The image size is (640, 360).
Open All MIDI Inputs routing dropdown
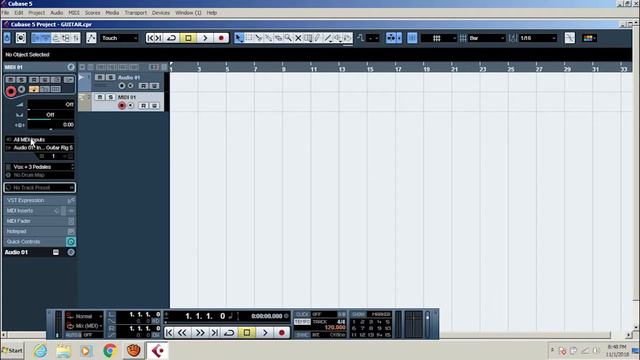[40, 140]
